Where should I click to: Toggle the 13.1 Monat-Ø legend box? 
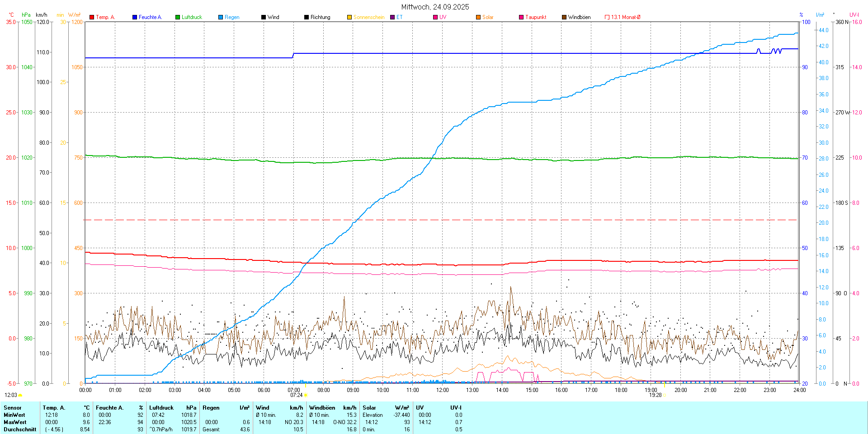point(607,17)
